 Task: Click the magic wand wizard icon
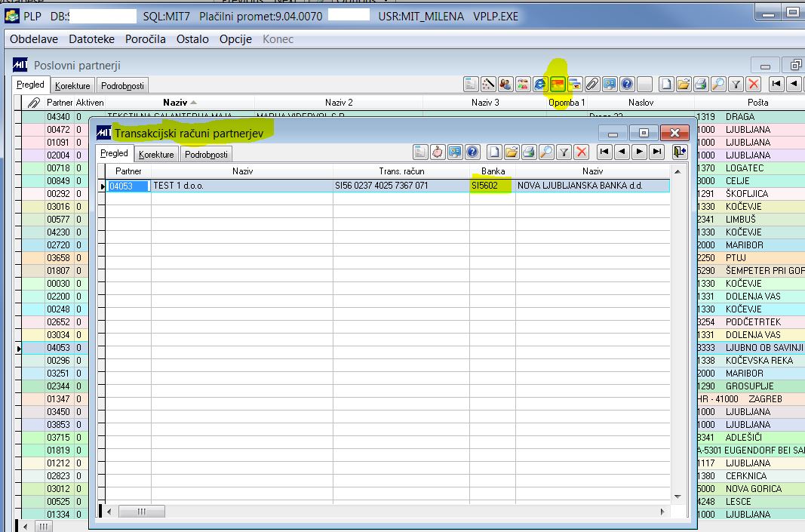(487, 85)
